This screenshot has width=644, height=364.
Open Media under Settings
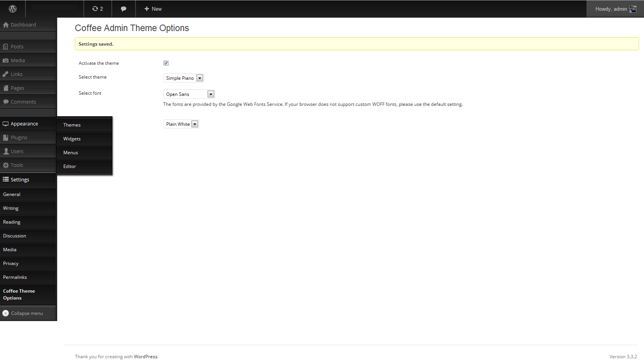[x=10, y=250]
